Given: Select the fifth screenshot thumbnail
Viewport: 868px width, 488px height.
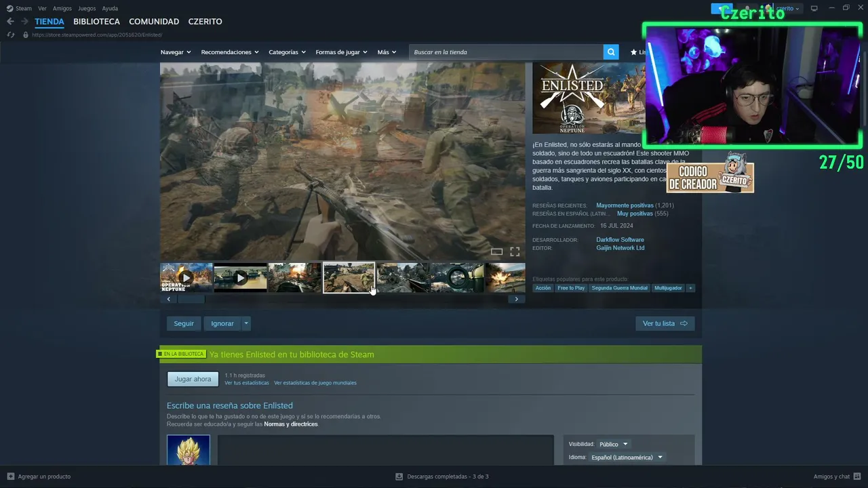Looking at the screenshot, I should tap(403, 278).
